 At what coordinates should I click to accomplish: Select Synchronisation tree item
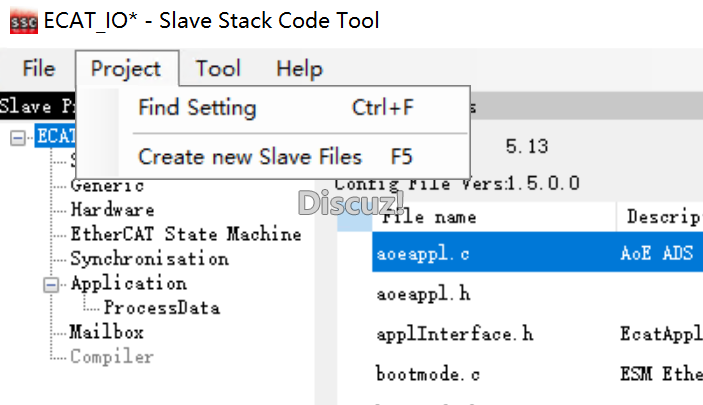[x=149, y=259]
